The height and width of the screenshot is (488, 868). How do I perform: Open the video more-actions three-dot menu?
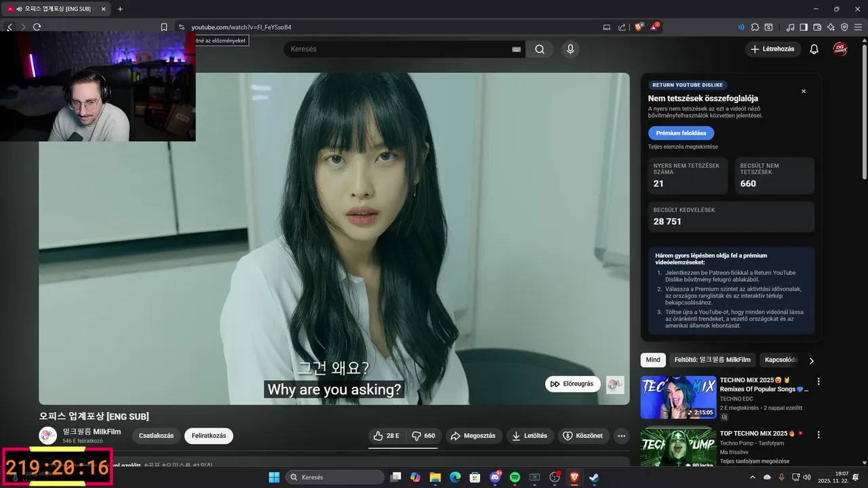pyautogui.click(x=621, y=436)
